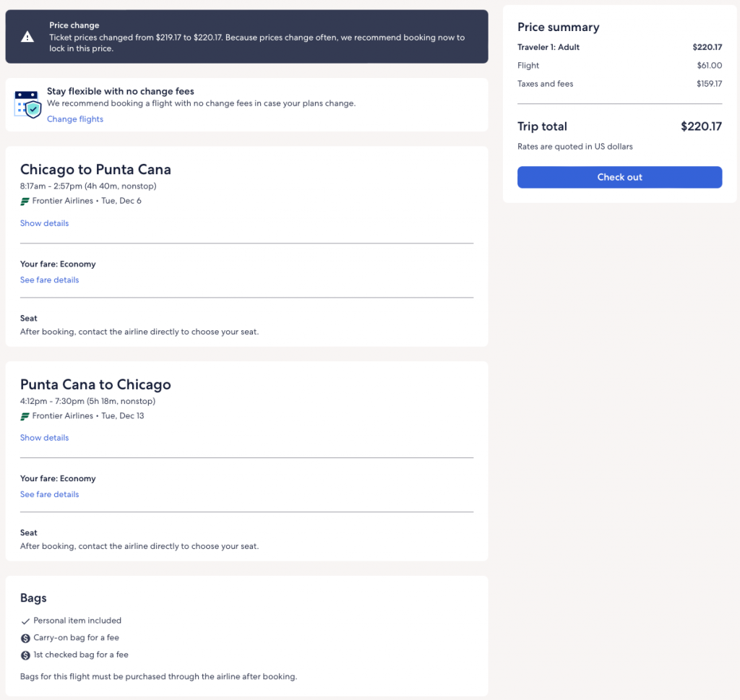Click the Chicago to Punta Cana heading

(x=95, y=170)
